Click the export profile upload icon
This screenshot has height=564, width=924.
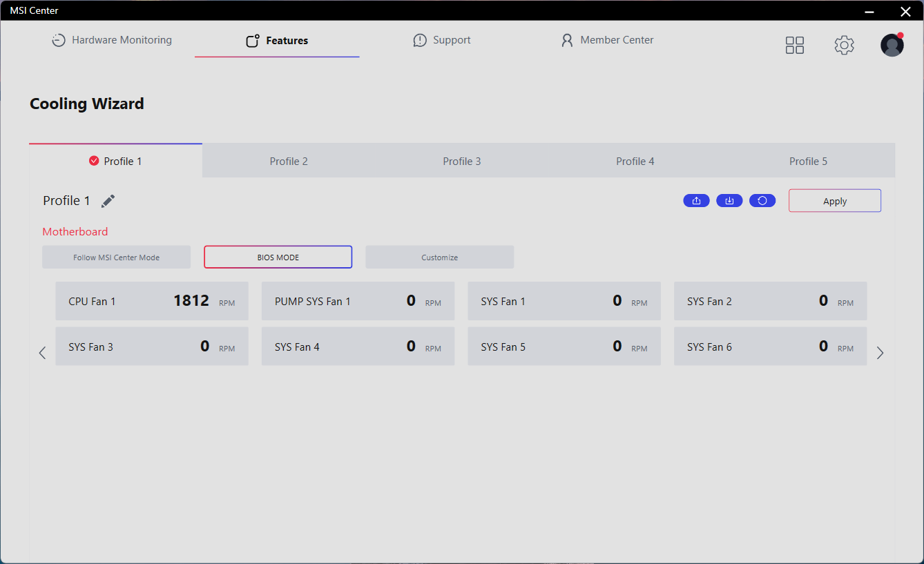[x=696, y=201]
